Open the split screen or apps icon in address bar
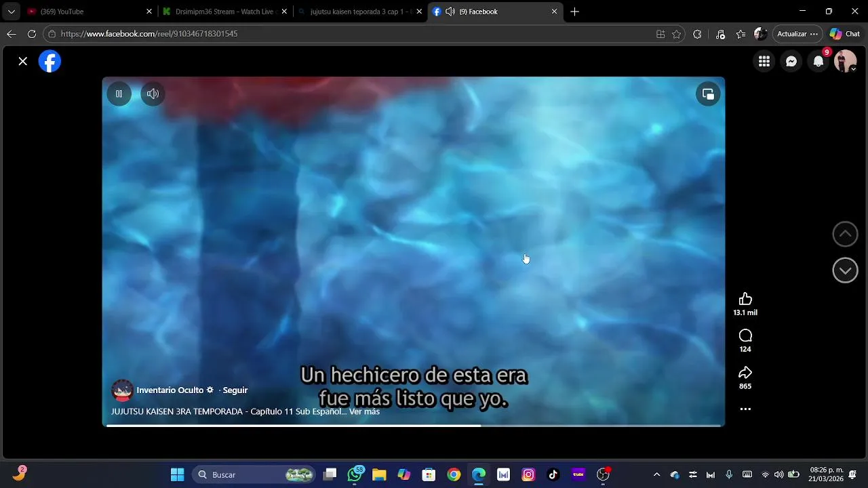The width and height of the screenshot is (868, 488). (660, 34)
